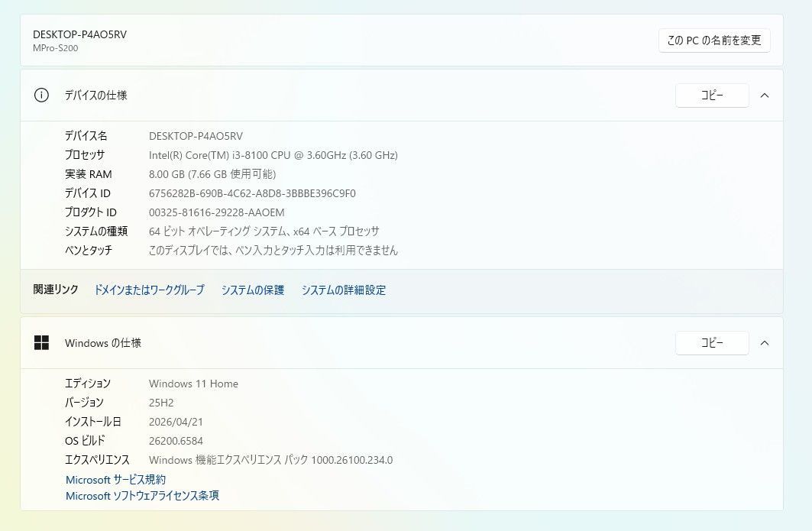
Task: Click the 関連リンク label
Action: pyautogui.click(x=56, y=290)
